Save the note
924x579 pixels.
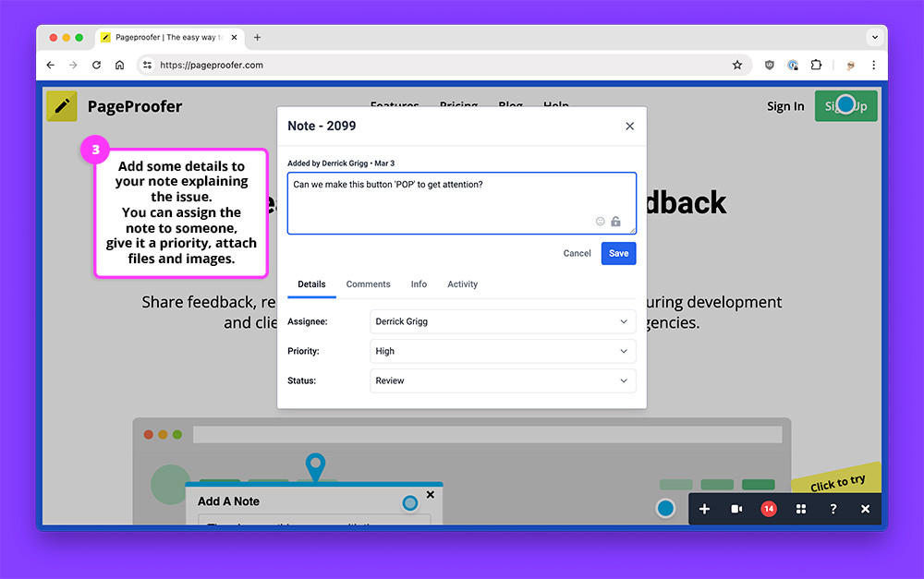pyautogui.click(x=618, y=253)
